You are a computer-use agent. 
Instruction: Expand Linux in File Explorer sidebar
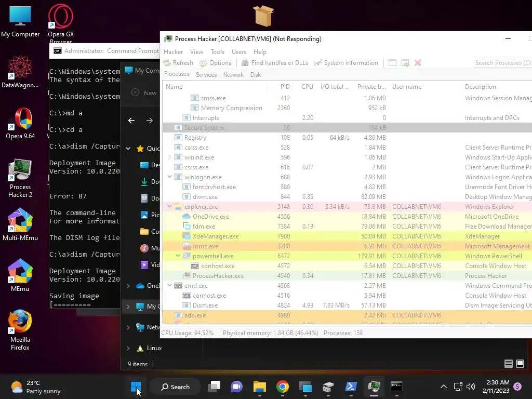point(128,348)
